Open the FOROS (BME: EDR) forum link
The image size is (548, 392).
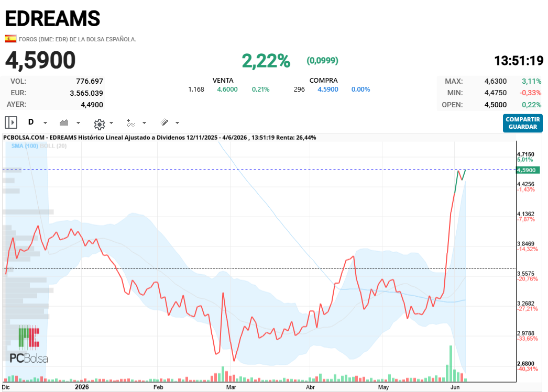78,39
